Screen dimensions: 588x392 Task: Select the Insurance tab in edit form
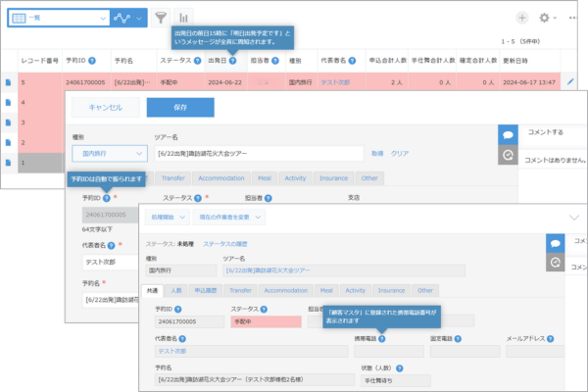pos(334,178)
